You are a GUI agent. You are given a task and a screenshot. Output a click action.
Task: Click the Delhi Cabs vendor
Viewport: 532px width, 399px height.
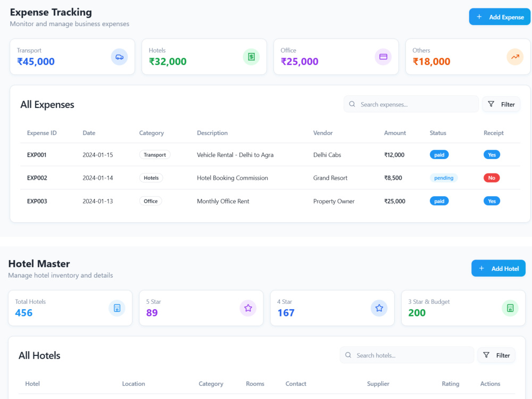click(x=327, y=155)
